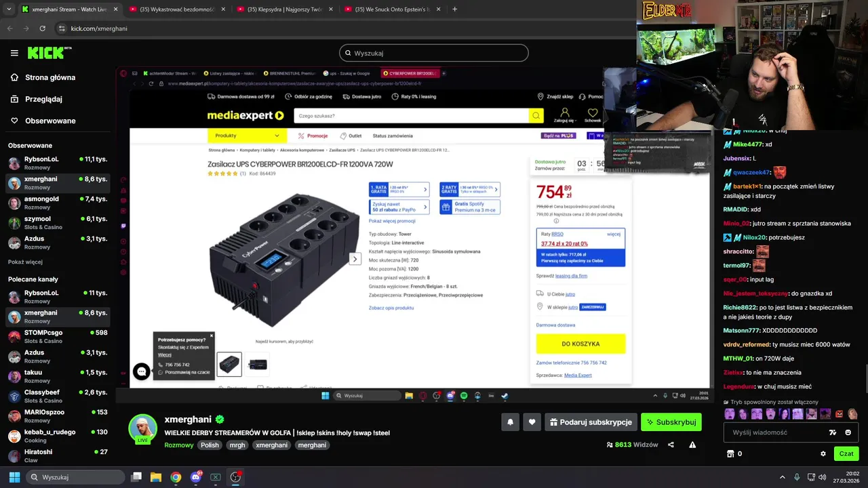Open kebab_u_rudego recommended channel
Screen dimensions: 868x488
click(58, 436)
